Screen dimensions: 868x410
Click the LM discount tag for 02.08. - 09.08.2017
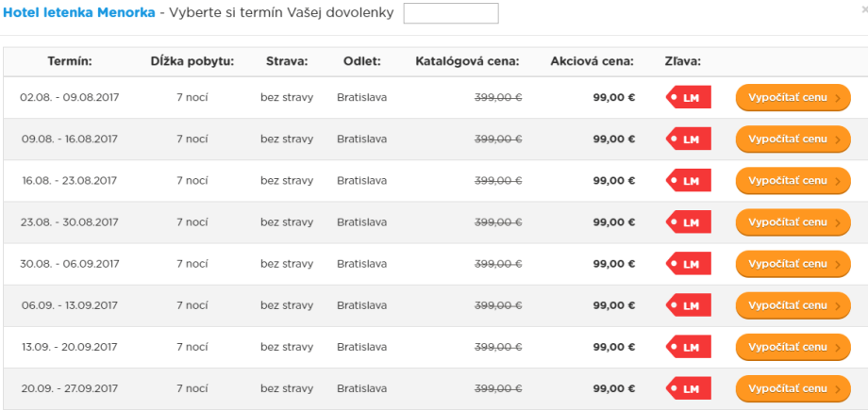click(x=689, y=97)
